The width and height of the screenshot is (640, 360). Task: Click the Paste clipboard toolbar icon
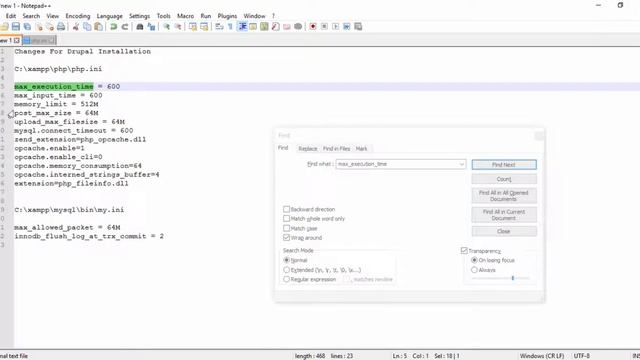(98, 27)
